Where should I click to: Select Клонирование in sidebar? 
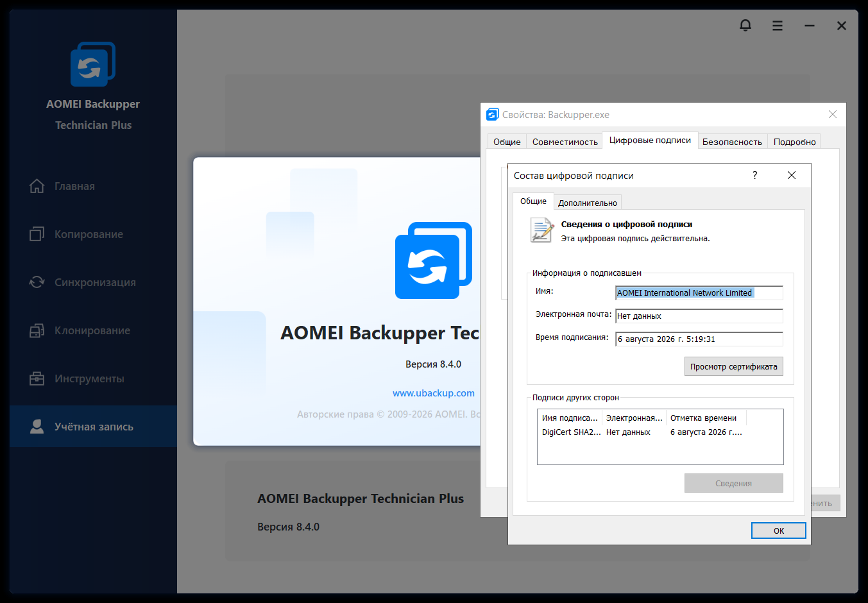(94, 330)
